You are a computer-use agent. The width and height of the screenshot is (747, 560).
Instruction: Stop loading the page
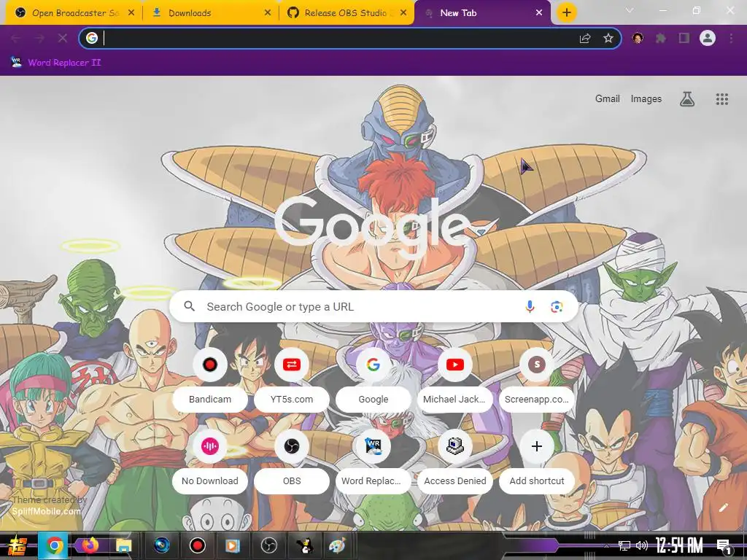coord(63,38)
